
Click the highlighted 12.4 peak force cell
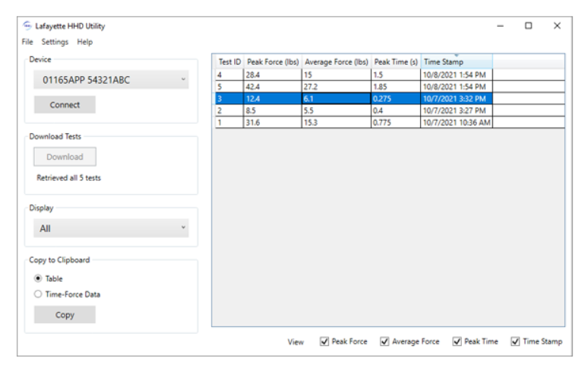(273, 99)
